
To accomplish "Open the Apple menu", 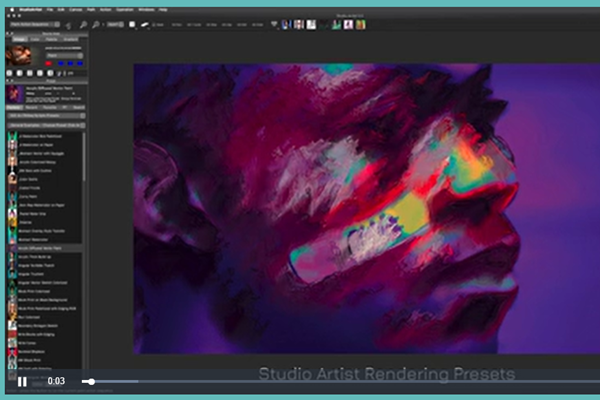I will 12,10.
